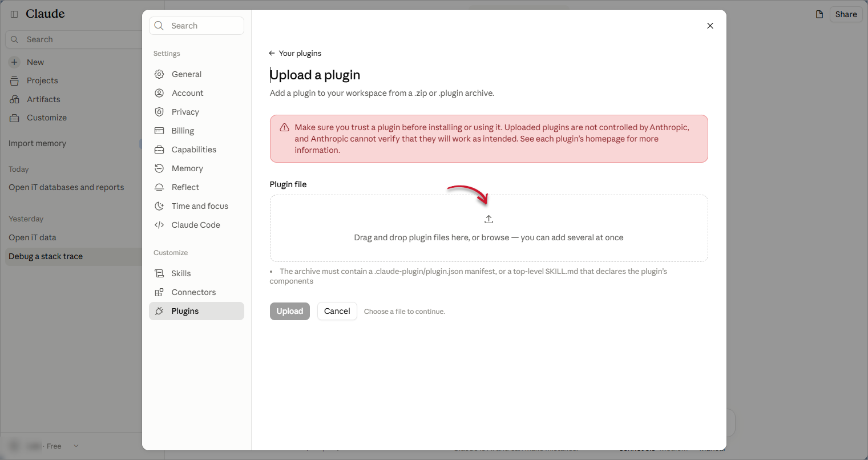The height and width of the screenshot is (460, 868).
Task: Click the back arrow beside Your plugins
Action: tap(272, 53)
